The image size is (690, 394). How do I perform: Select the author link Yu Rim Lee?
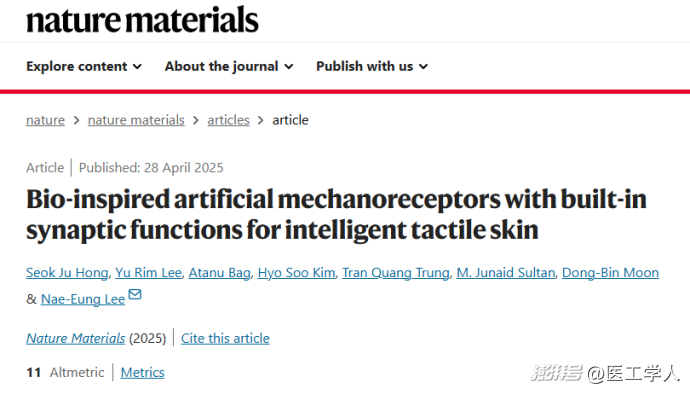click(x=148, y=272)
